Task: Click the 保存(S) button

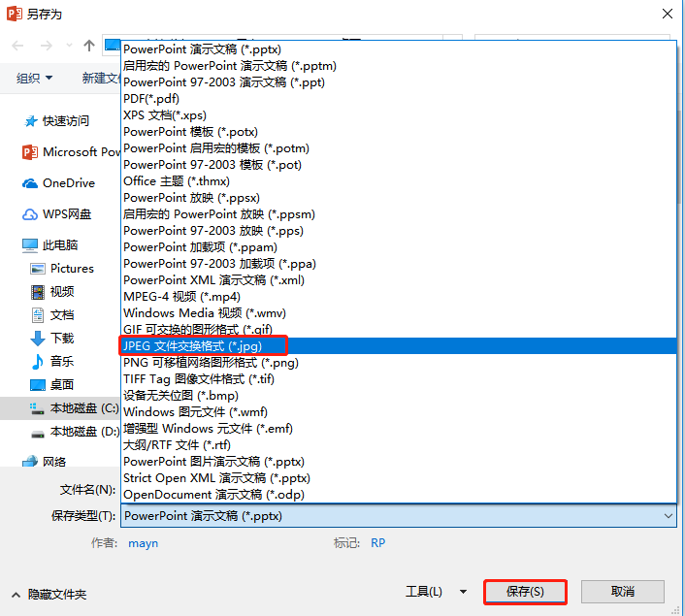Action: pos(525,592)
